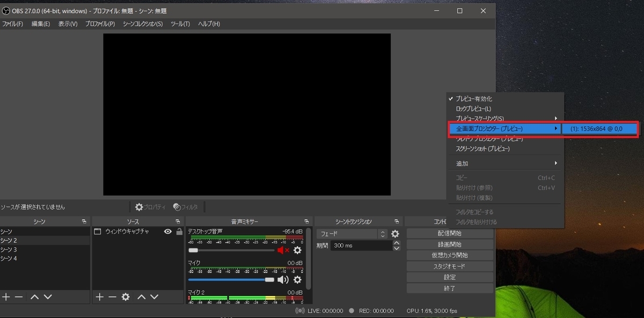
Task: Toggle visibility eye of ウィンドウキャプチャ source
Action: pos(168,232)
